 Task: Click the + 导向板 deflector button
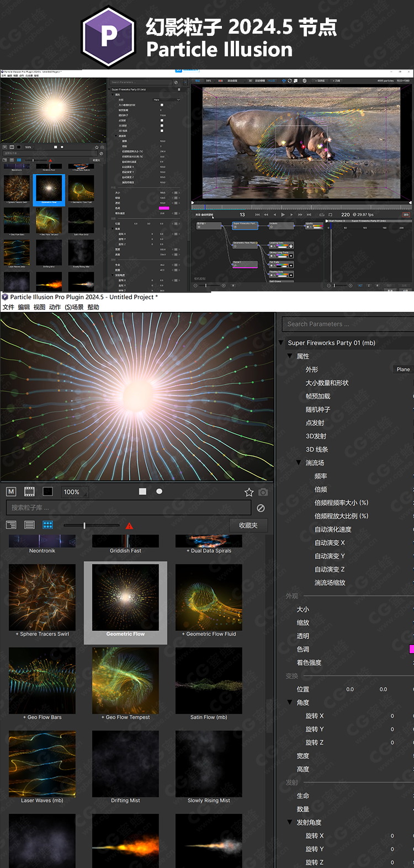coord(320,81)
